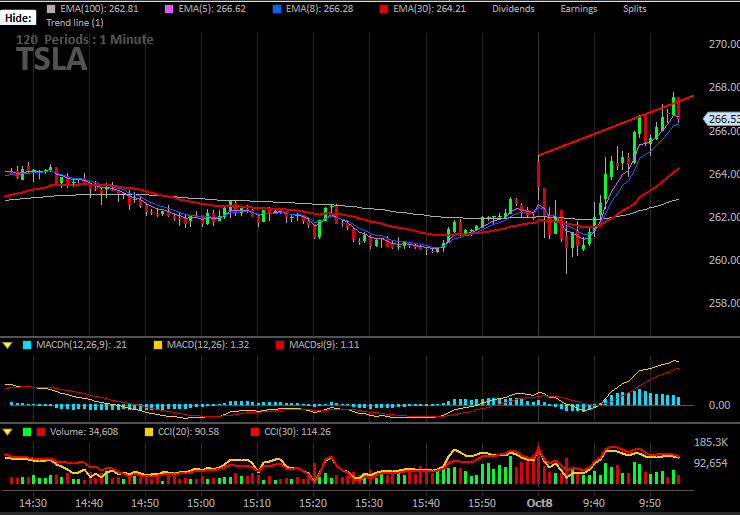Click the 15:00 time axis label
This screenshot has width=740, height=515.
point(201,503)
